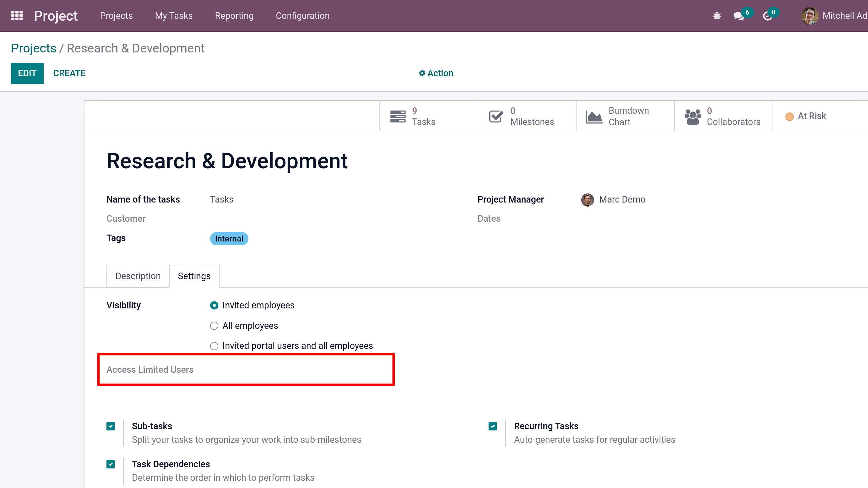Click the EDIT button
Viewport: 868px width, 488px height.
(x=27, y=73)
